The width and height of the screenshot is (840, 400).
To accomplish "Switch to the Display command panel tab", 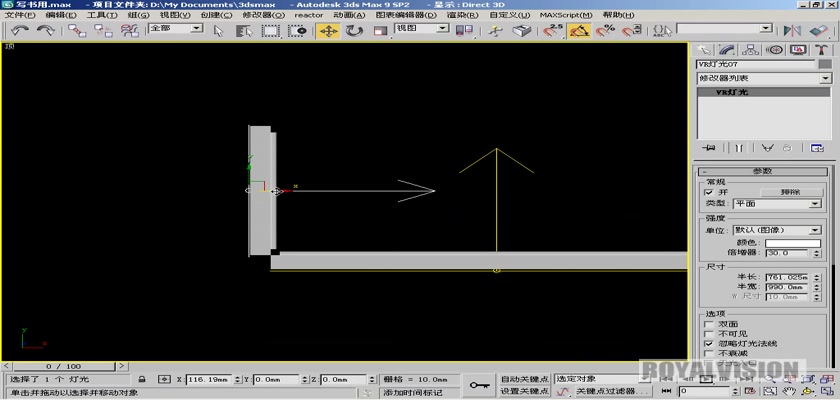I will pos(798,50).
